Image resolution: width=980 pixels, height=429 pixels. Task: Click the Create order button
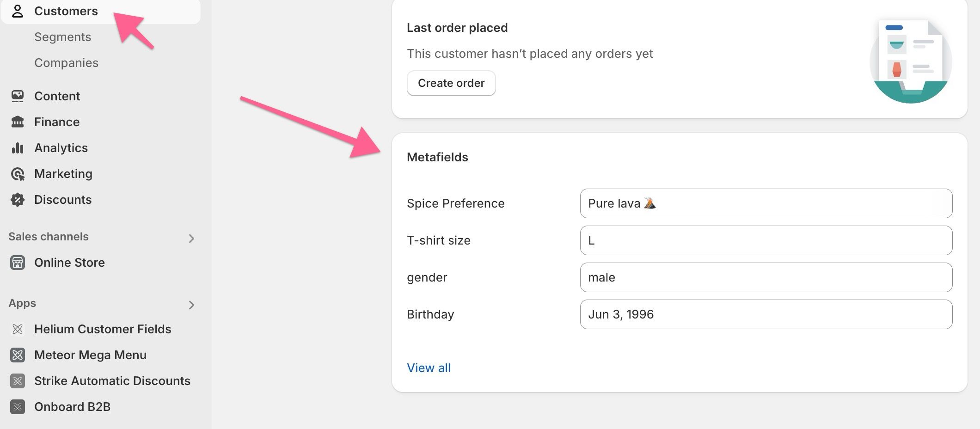click(x=451, y=83)
